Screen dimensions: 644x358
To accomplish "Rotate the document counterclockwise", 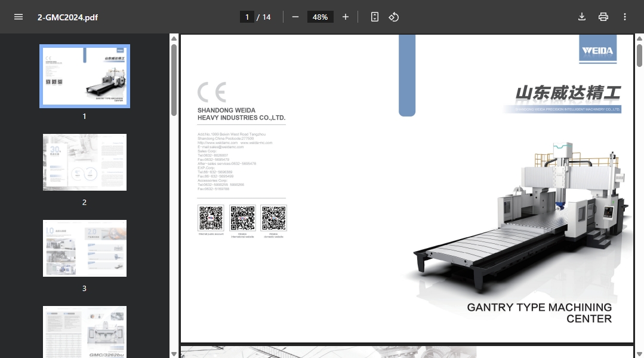I will (x=393, y=17).
